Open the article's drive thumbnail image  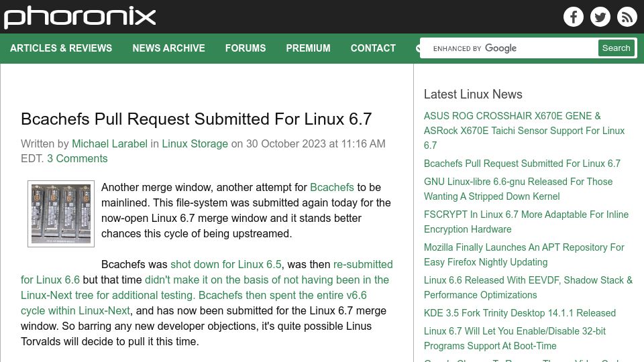click(61, 213)
